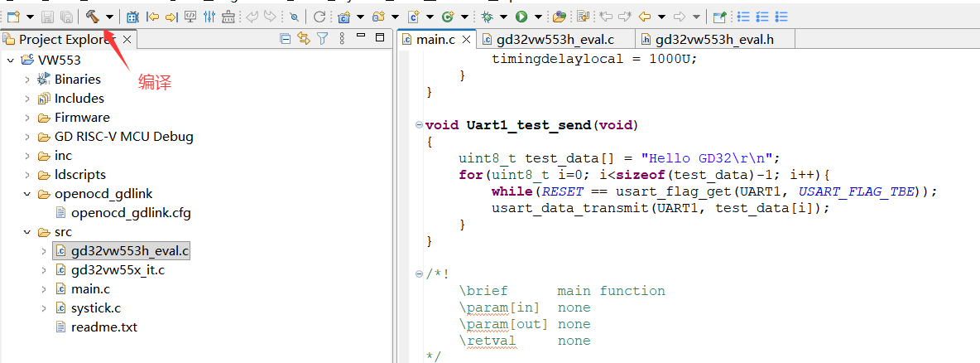This screenshot has width=980, height=363.
Task: Click the New file toolbar icon
Action: (x=12, y=16)
